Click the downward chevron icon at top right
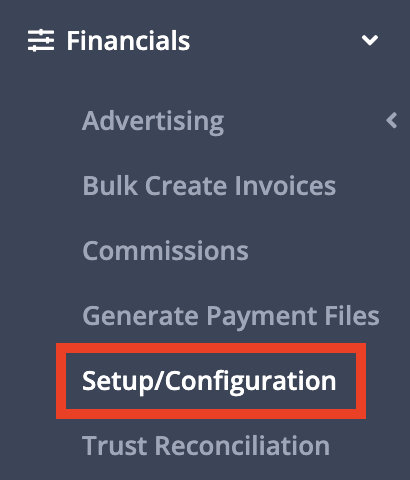The height and width of the screenshot is (480, 410). [370, 40]
